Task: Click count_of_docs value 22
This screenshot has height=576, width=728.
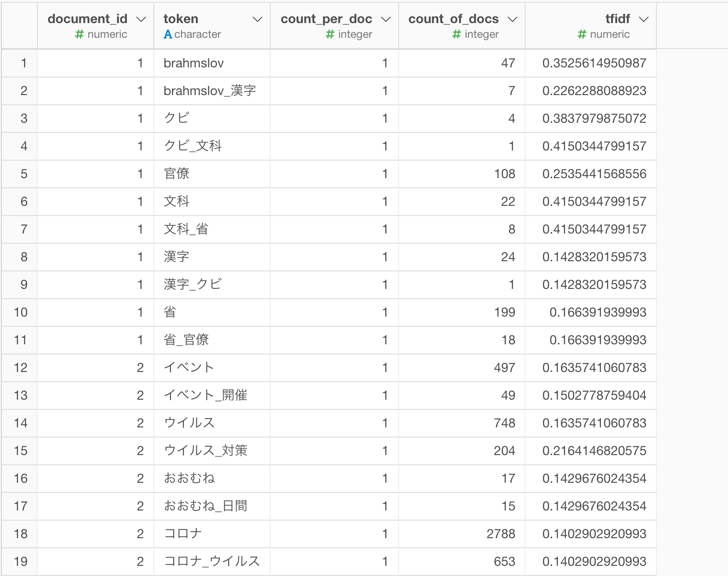Action: pyautogui.click(x=508, y=202)
